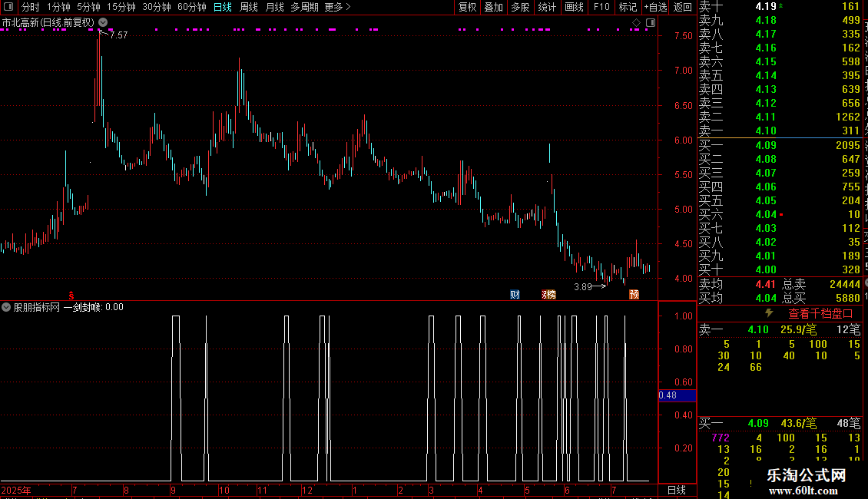868x499 pixels.
Task: Switch to 分时 view tab
Action: [31, 7]
